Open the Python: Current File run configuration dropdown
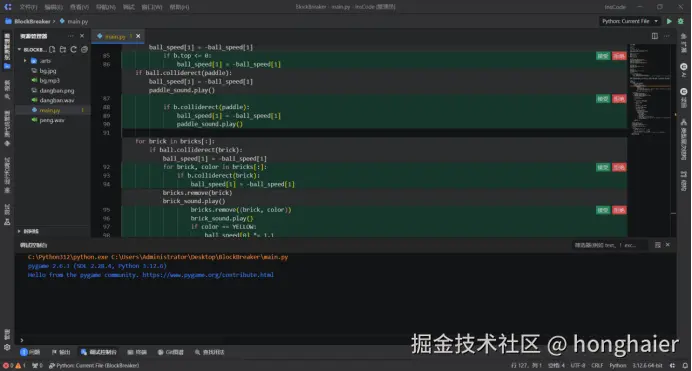 click(x=630, y=21)
